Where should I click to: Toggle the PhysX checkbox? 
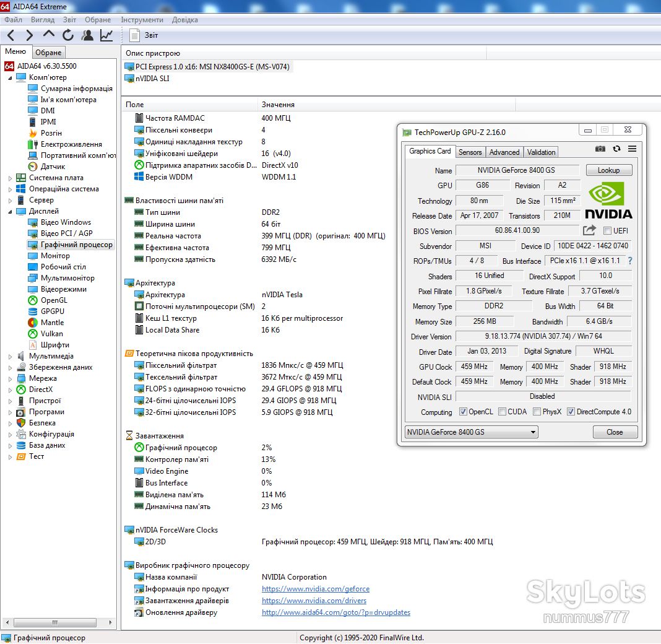(x=537, y=412)
